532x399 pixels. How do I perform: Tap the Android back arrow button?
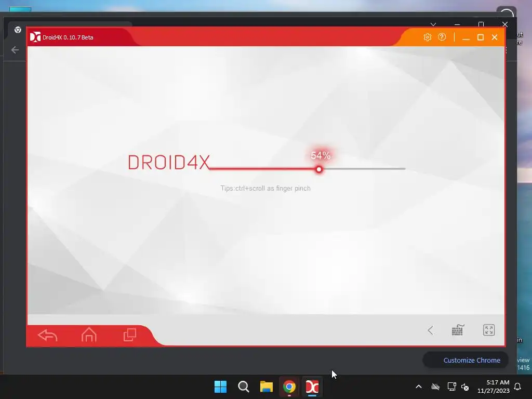(47, 335)
